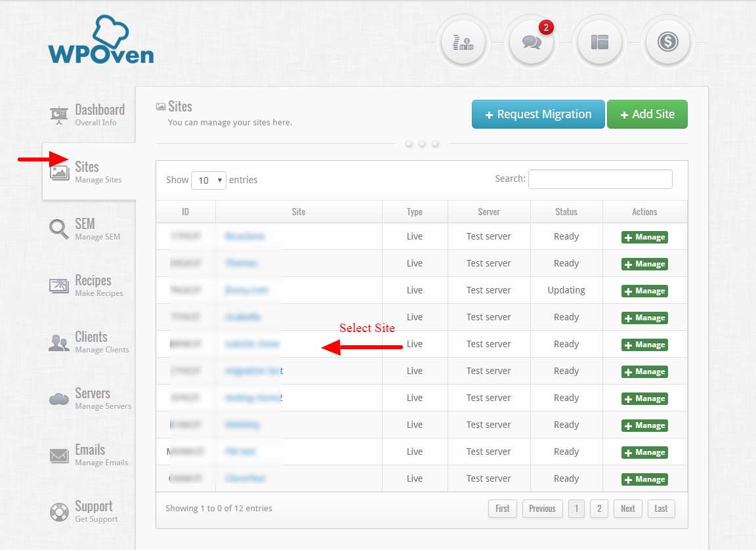Click the Request Migration button
The height and width of the screenshot is (550, 756).
[538, 114]
